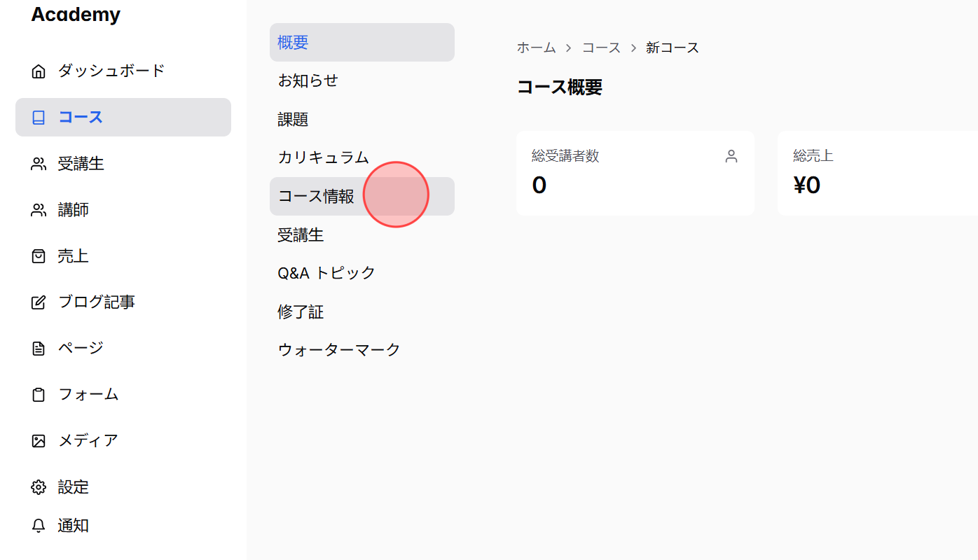Click the ダッシュボード home icon
Viewport: 978px width, 560px height.
tap(39, 70)
